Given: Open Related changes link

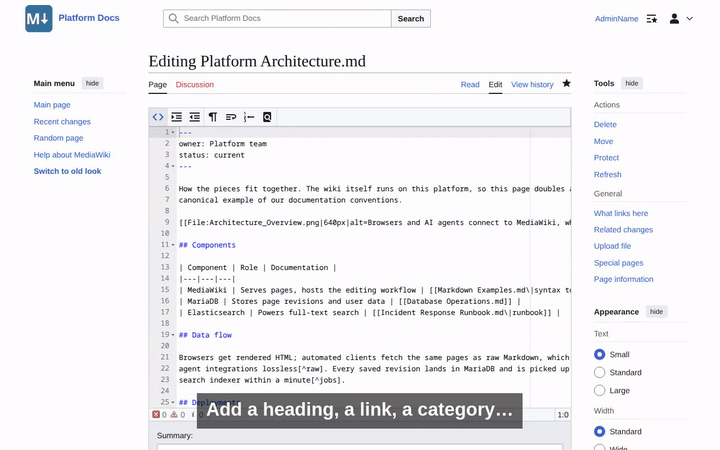Looking at the screenshot, I should [623, 230].
